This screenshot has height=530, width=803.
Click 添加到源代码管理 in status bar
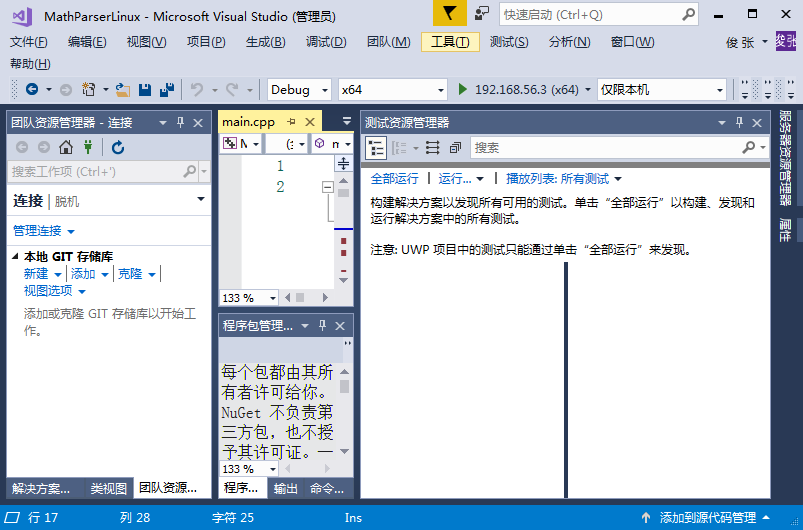click(x=708, y=517)
